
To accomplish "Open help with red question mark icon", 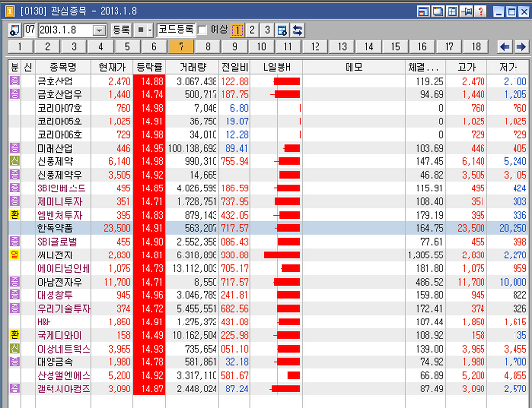I will [x=481, y=12].
